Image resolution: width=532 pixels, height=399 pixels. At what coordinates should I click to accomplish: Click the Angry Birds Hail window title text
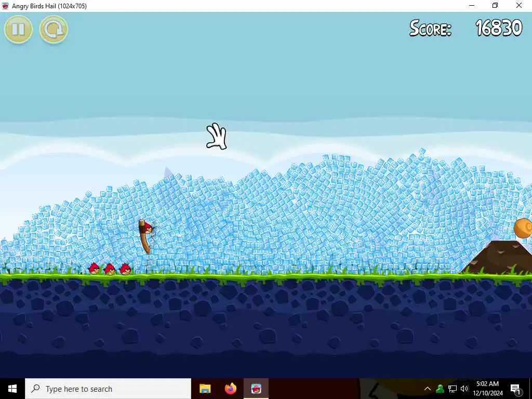(49, 6)
